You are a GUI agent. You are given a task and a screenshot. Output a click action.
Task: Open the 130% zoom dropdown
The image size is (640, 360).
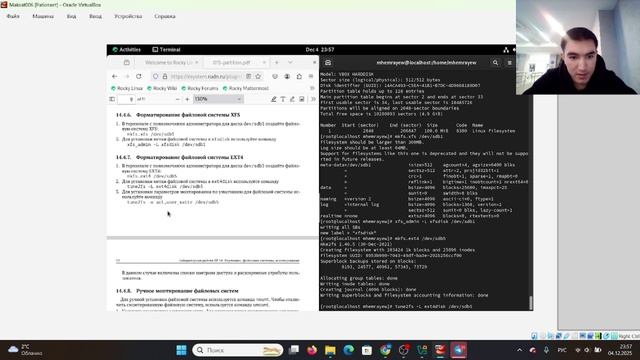click(x=218, y=99)
